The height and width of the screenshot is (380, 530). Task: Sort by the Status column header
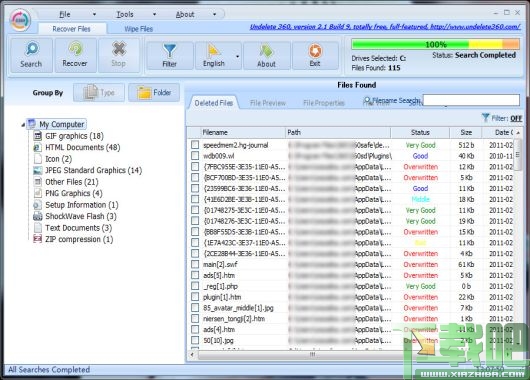420,133
